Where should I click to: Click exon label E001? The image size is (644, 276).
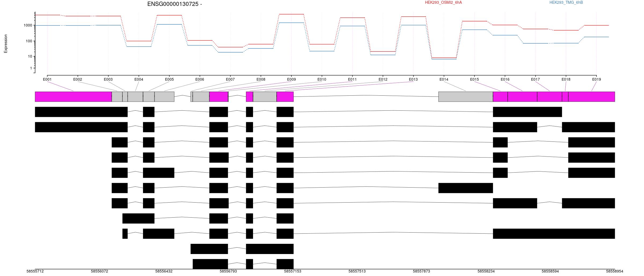click(47, 79)
